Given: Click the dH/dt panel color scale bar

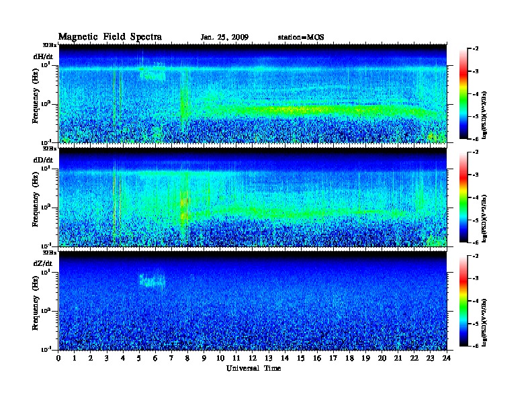Looking at the screenshot, I should (463, 94).
